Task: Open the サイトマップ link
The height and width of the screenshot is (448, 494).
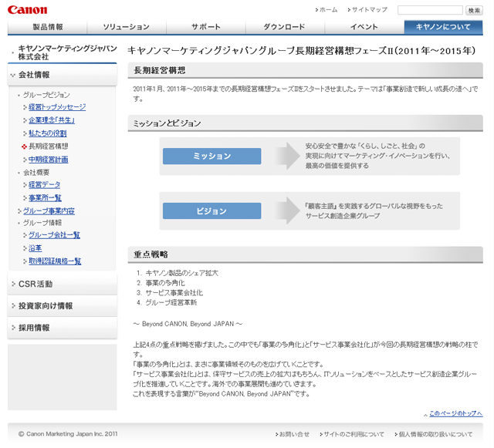Action: 369,10
